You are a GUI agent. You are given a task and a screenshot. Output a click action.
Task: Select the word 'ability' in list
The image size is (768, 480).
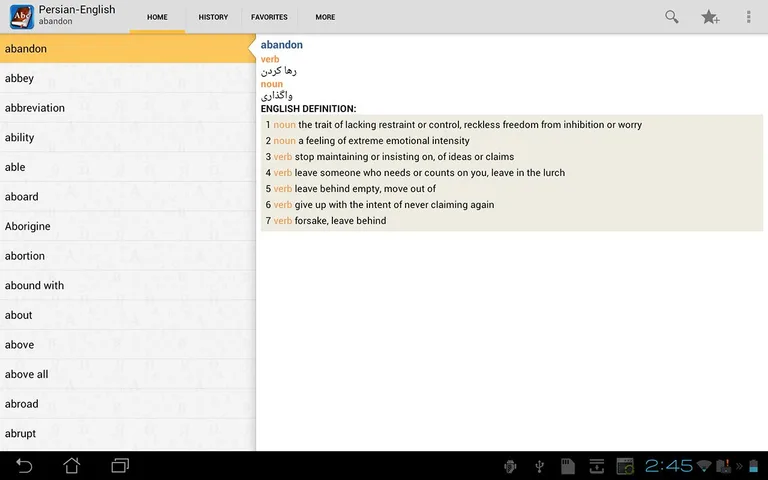pyautogui.click(x=128, y=138)
